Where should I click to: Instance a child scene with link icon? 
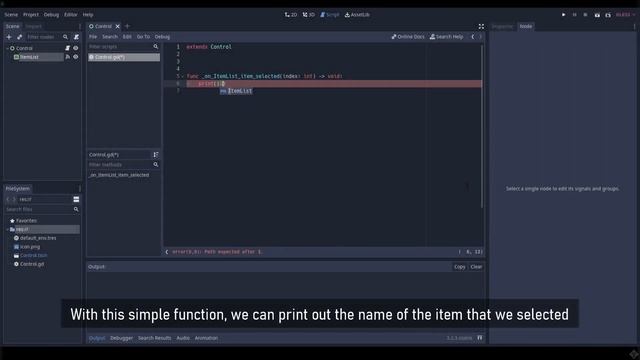19,37
